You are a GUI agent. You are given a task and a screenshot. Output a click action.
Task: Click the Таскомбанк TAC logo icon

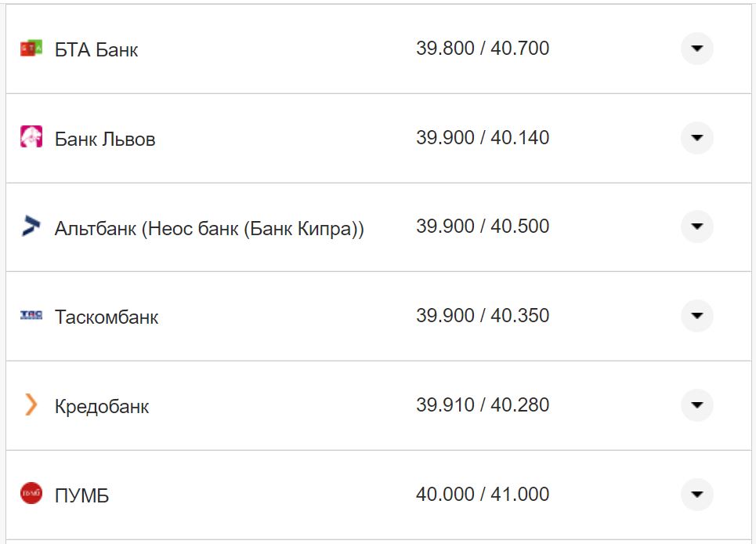point(31,316)
